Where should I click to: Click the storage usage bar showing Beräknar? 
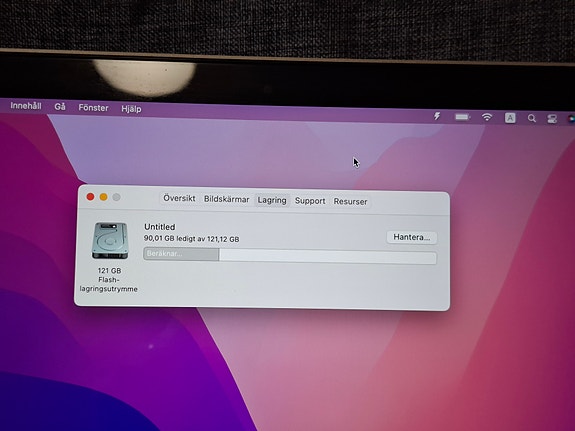290,255
